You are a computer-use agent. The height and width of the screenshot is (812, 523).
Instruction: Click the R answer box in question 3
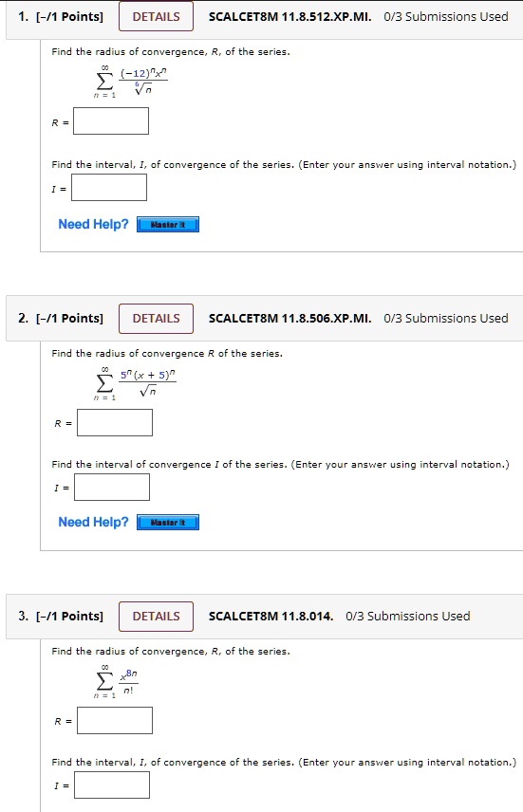click(115, 720)
